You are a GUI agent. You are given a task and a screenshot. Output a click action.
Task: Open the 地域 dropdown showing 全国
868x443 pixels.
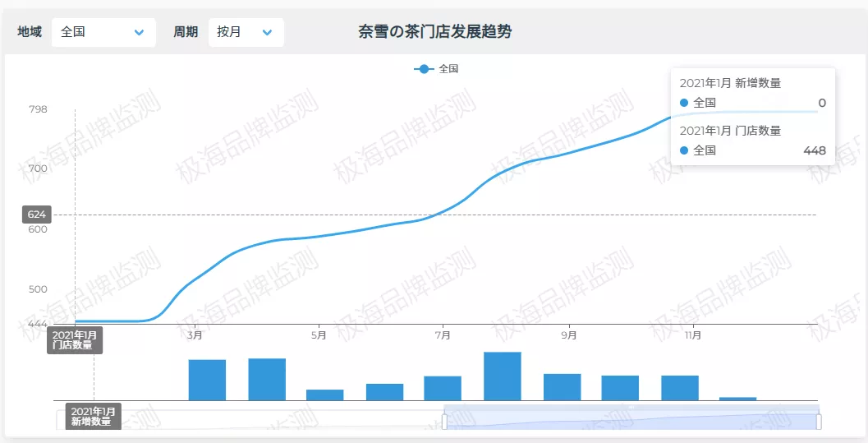click(x=103, y=32)
